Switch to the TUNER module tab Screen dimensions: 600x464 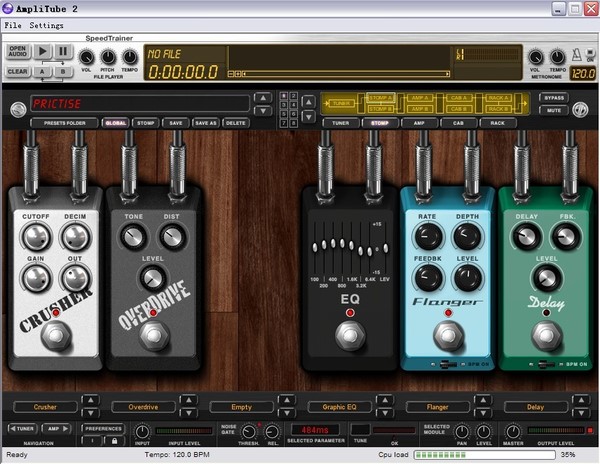(x=341, y=123)
